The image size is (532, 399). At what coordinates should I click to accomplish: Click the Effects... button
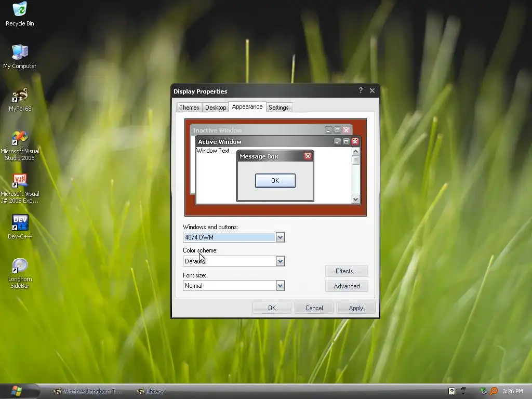(x=347, y=271)
